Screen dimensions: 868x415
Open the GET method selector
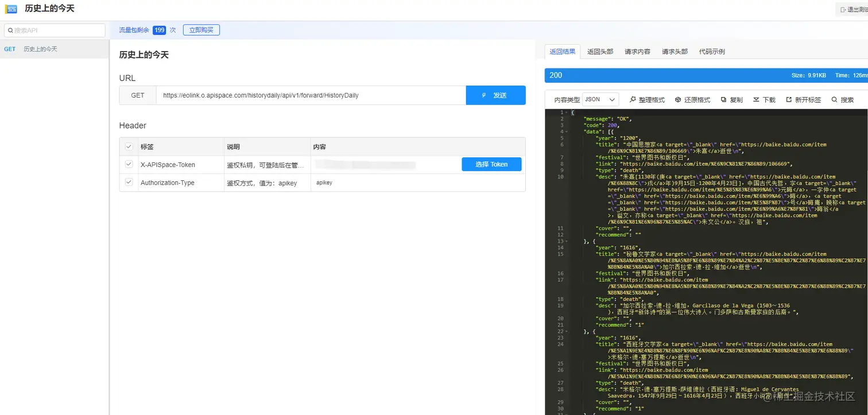(x=138, y=95)
